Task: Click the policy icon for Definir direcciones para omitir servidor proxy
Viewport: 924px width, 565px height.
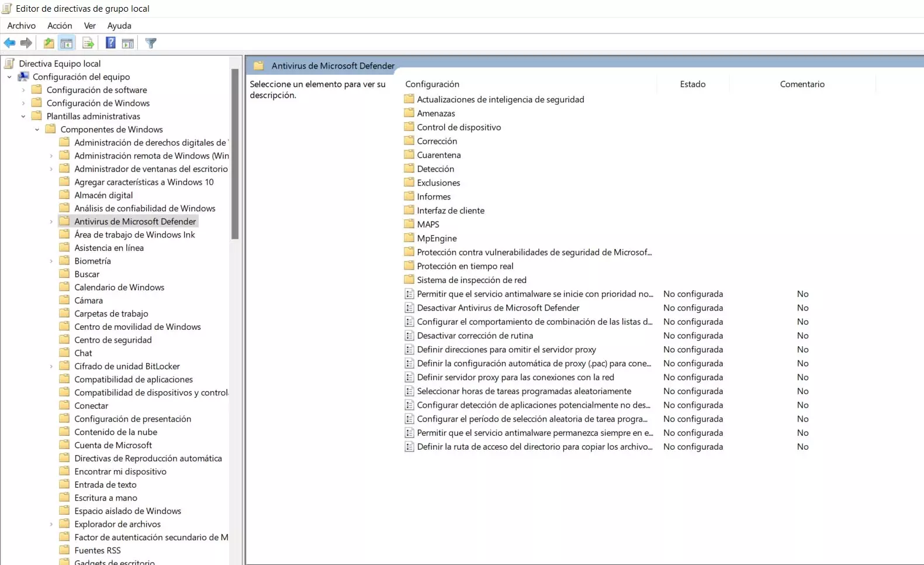Action: pyautogui.click(x=410, y=349)
